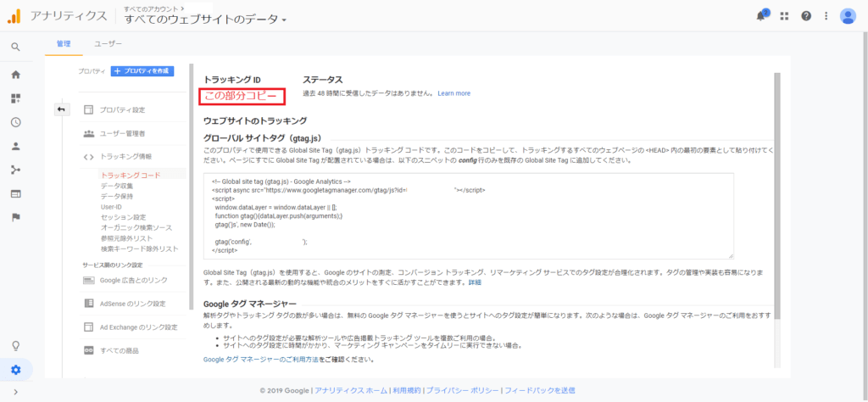Expand sidebar with bottom chevron arrow

(x=15, y=393)
